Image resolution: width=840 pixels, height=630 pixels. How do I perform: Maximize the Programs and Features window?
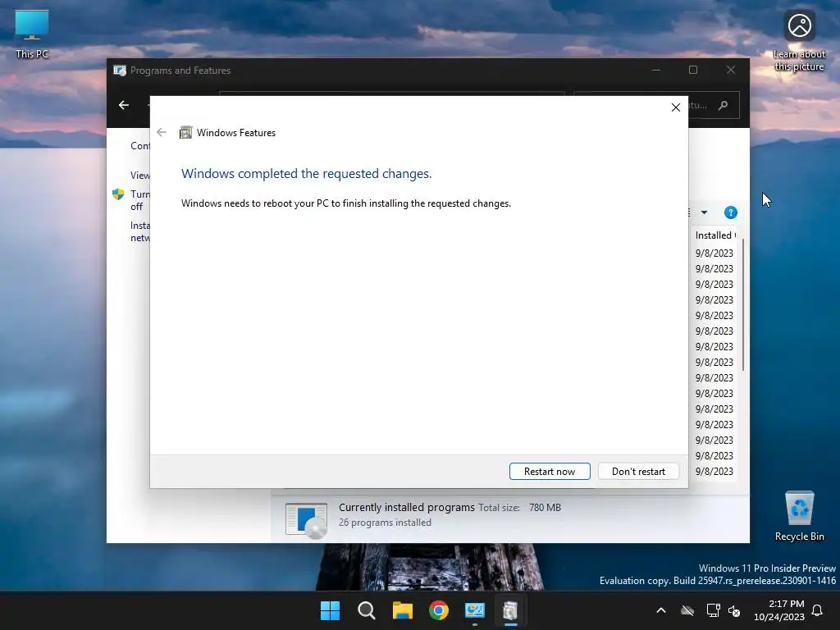tap(693, 71)
